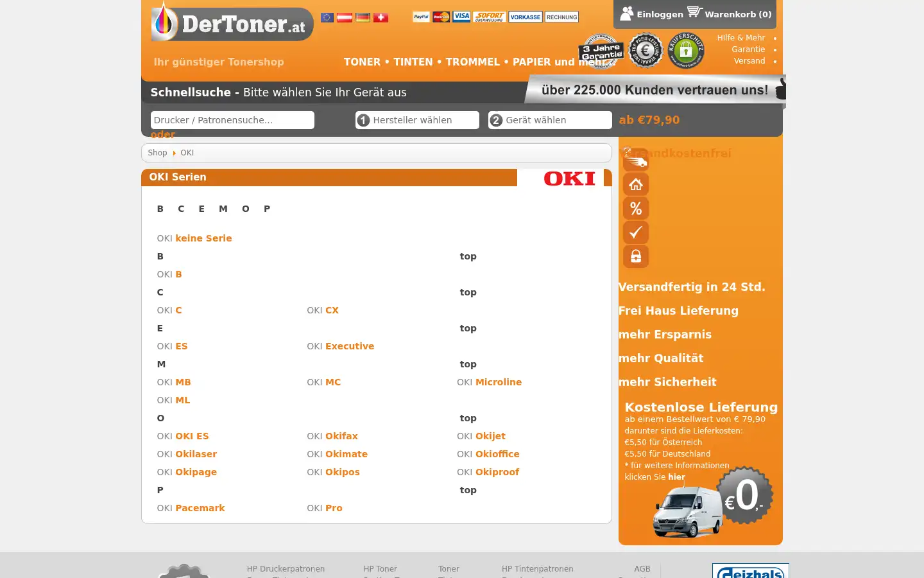
Task: Click the Rechnung payment badge
Action: (561, 17)
